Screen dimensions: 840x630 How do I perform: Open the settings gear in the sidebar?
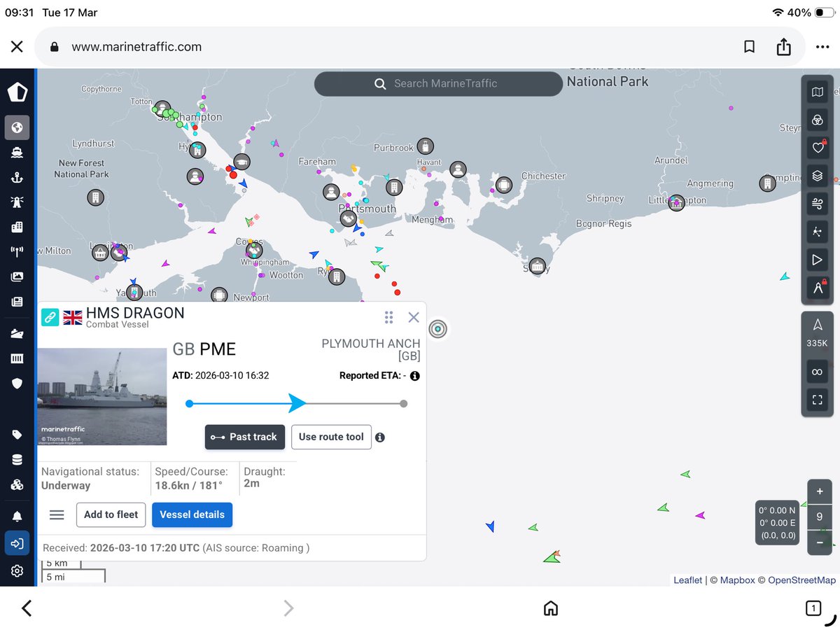coord(17,570)
